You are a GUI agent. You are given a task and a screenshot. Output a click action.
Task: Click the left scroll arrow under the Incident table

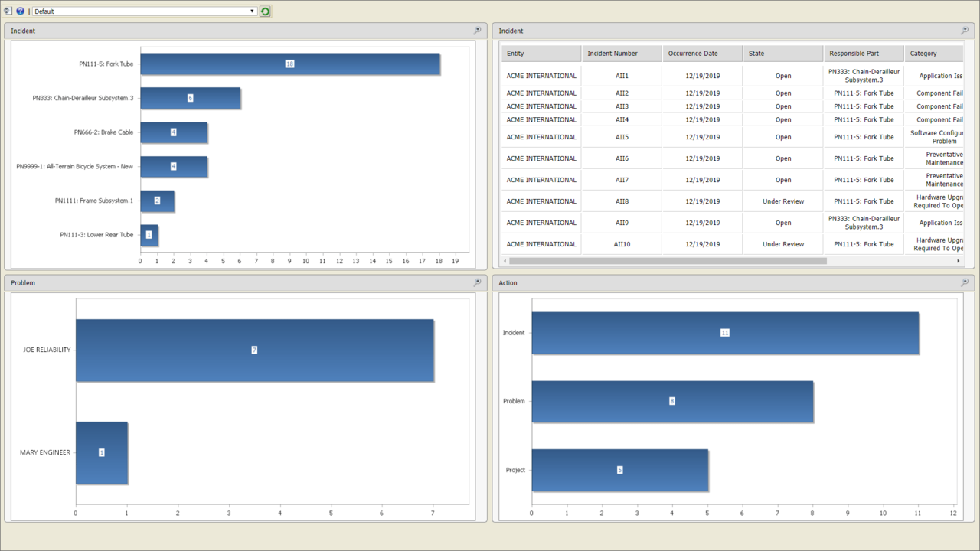click(504, 260)
